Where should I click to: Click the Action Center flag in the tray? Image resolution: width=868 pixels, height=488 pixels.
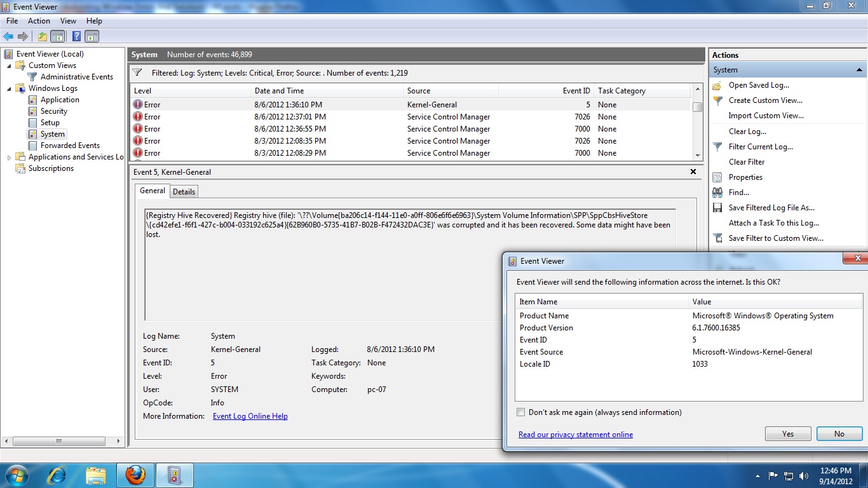point(773,475)
